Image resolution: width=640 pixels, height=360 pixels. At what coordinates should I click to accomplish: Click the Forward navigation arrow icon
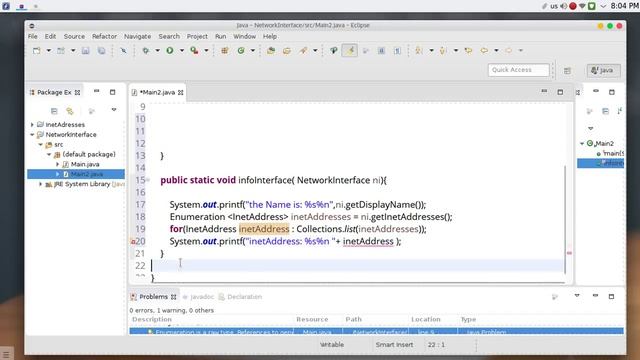point(509,51)
